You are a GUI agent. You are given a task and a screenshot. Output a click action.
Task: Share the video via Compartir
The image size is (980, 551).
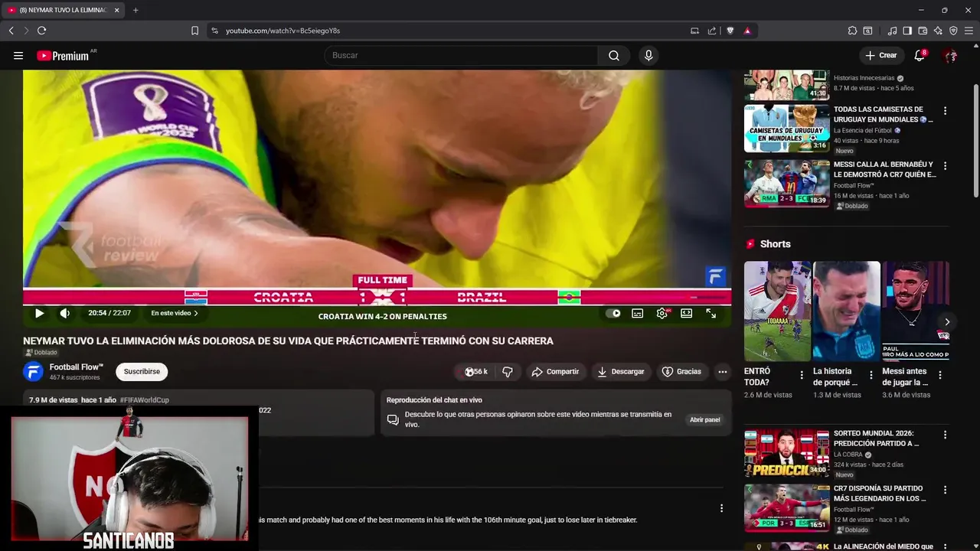[x=555, y=371]
